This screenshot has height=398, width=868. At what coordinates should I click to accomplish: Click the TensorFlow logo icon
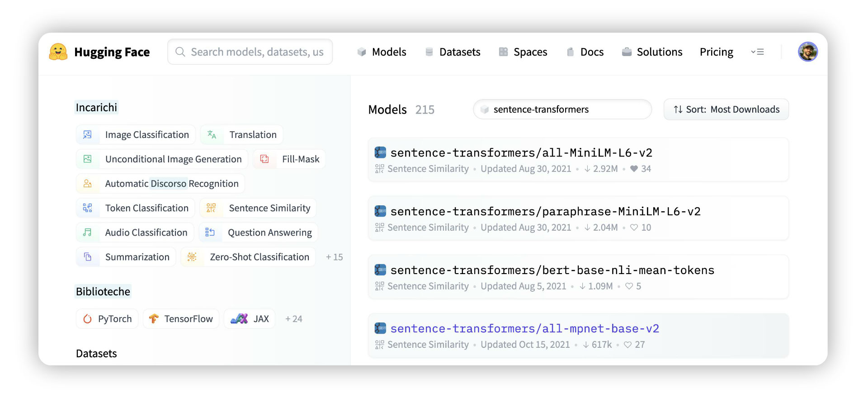coord(154,319)
